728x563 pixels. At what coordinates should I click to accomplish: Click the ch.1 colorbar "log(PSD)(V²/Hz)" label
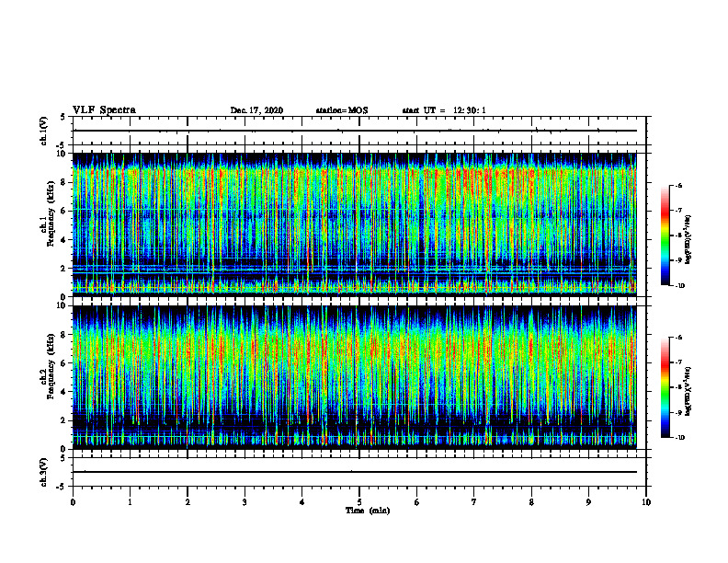pyautogui.click(x=688, y=239)
